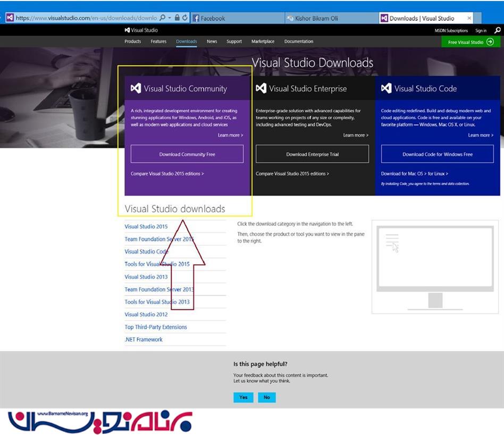
Task: Click the monitor illustration placeholder pane
Action: pos(435,267)
